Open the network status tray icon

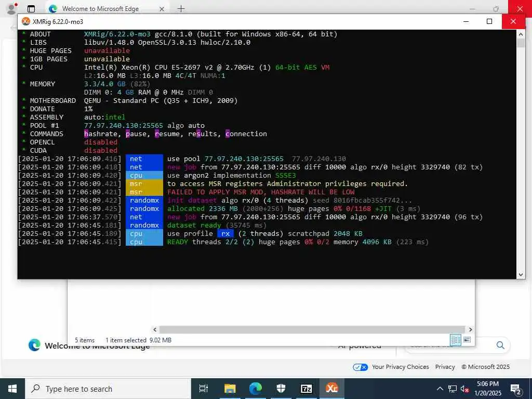453,389
